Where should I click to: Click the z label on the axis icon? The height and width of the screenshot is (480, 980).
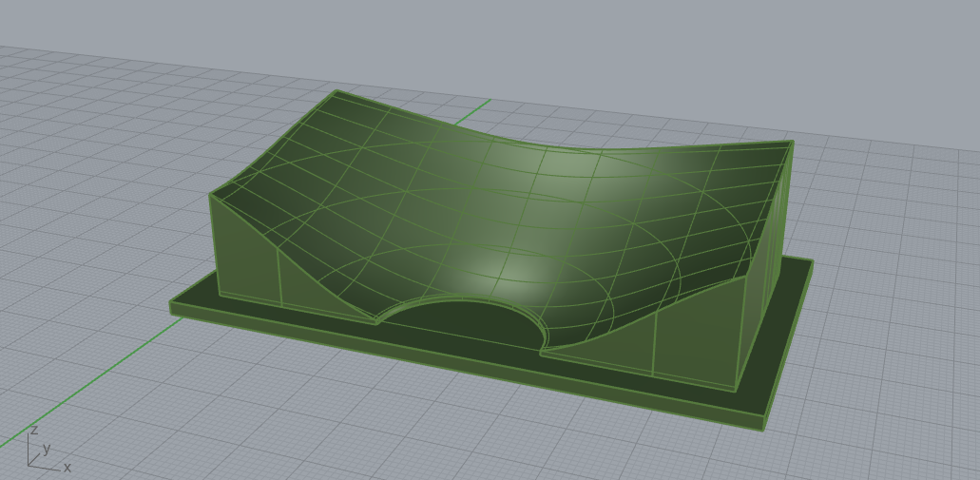[34, 430]
